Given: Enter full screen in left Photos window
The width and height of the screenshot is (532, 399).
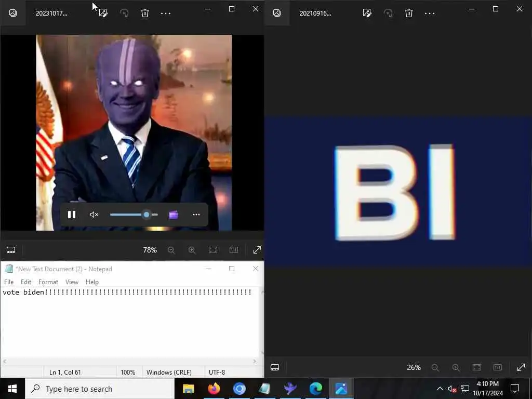Looking at the screenshot, I should point(257,250).
